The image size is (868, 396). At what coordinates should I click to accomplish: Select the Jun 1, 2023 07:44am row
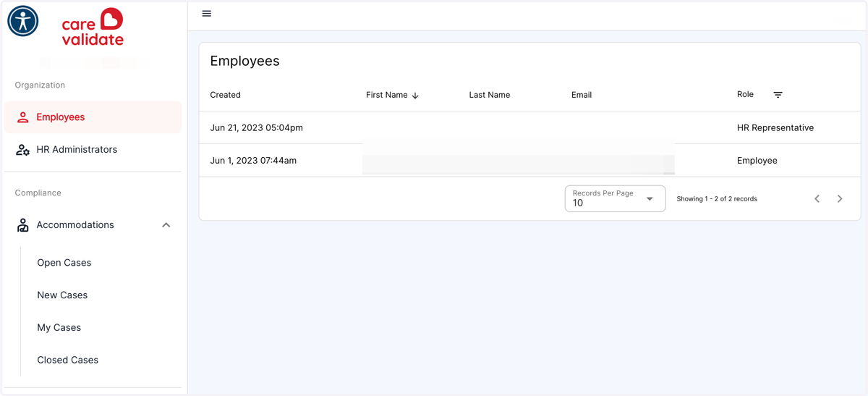tap(530, 161)
